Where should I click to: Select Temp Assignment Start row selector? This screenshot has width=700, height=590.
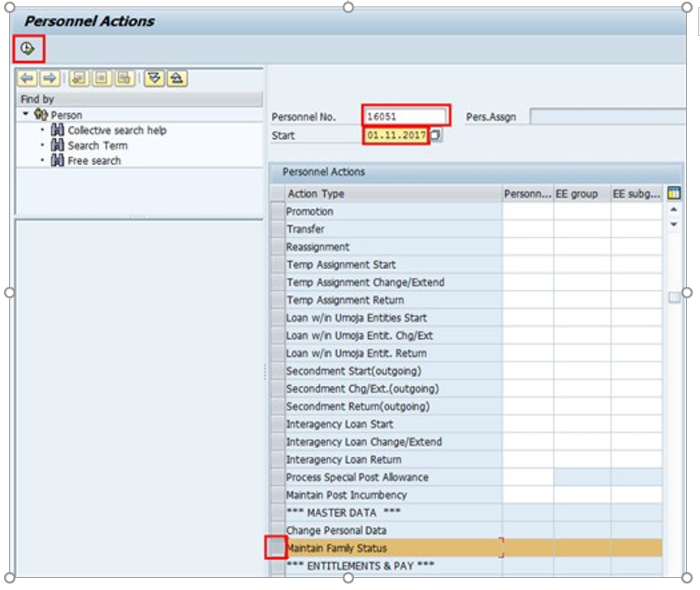click(278, 264)
